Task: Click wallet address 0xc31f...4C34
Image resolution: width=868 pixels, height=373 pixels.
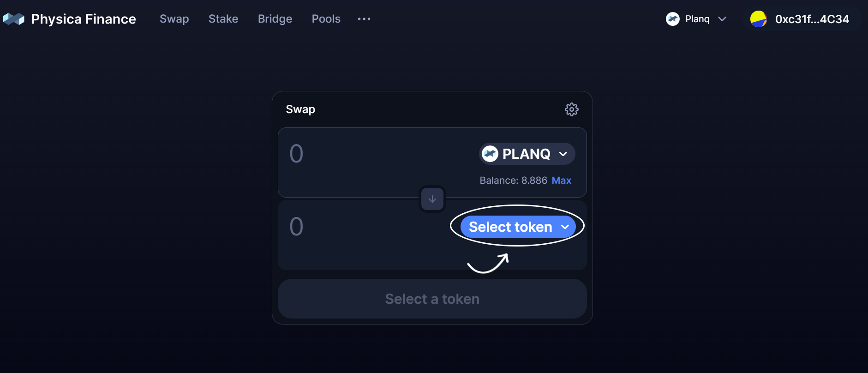Action: coord(812,19)
